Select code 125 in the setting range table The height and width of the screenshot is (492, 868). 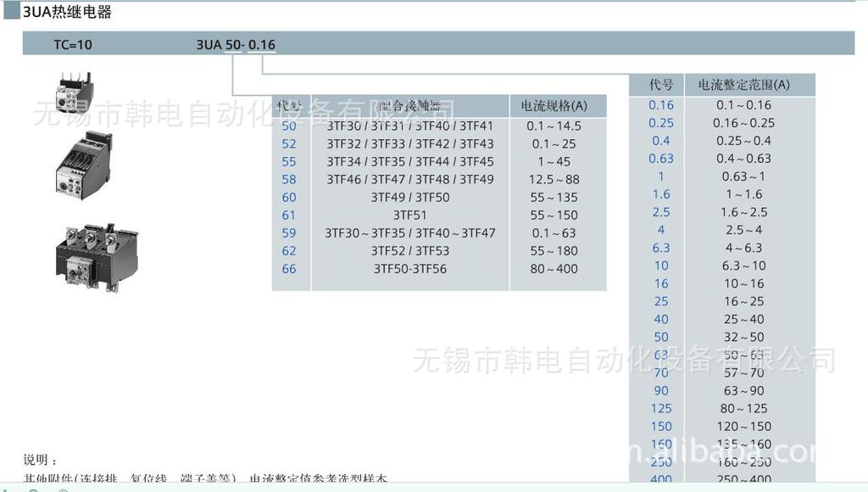(x=661, y=408)
